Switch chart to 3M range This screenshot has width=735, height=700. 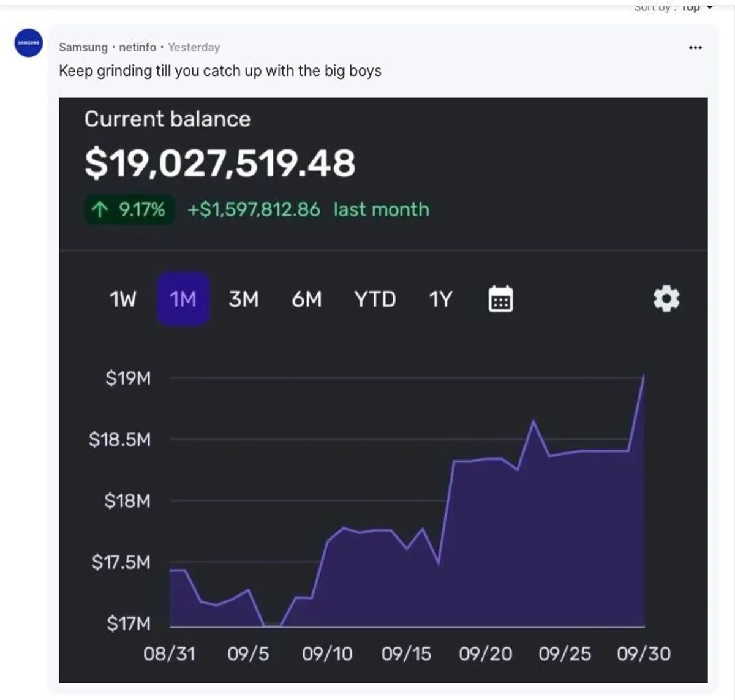[244, 299]
